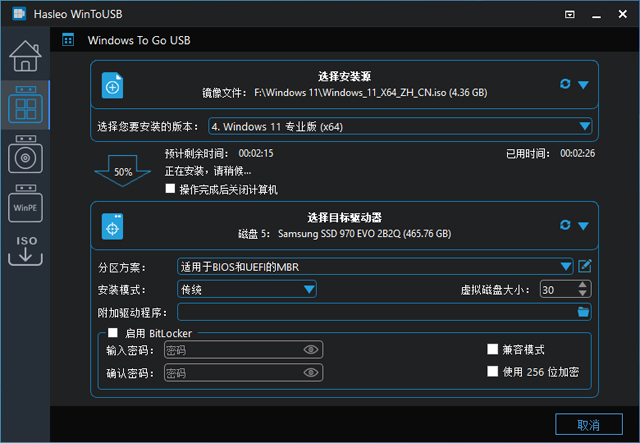Select the Windows To Go USB sidebar tab
The width and height of the screenshot is (640, 443).
coord(24,105)
